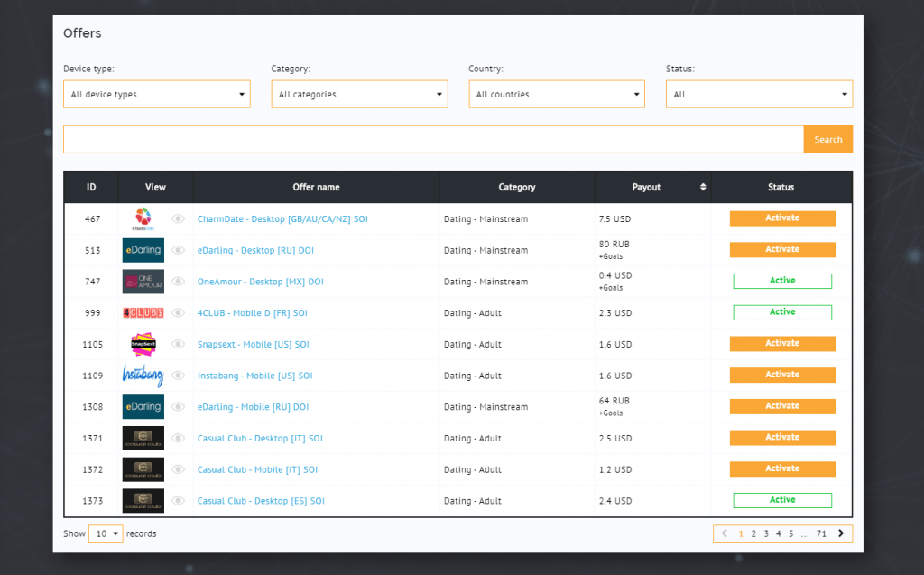Click the 4CLUB logo icon
The width and height of the screenshot is (924, 575).
click(x=143, y=313)
